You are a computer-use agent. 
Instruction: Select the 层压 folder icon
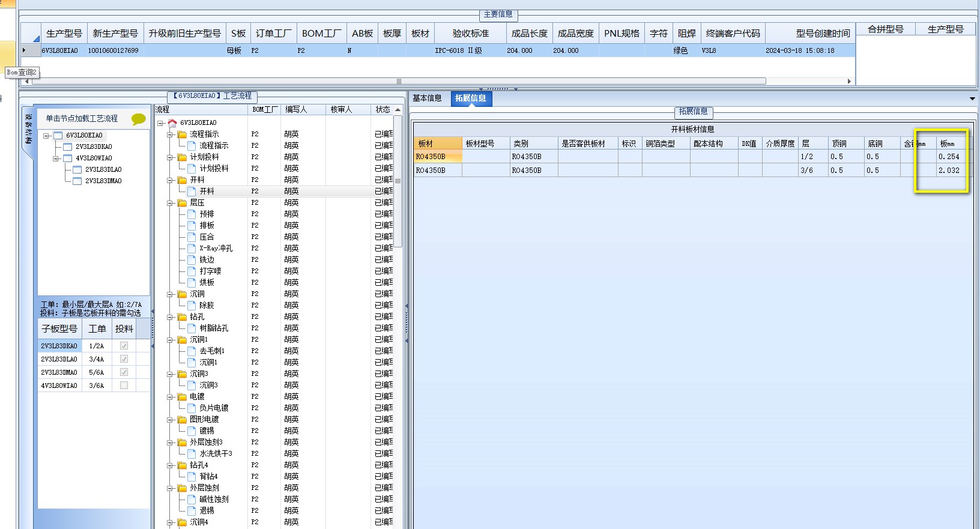[182, 202]
